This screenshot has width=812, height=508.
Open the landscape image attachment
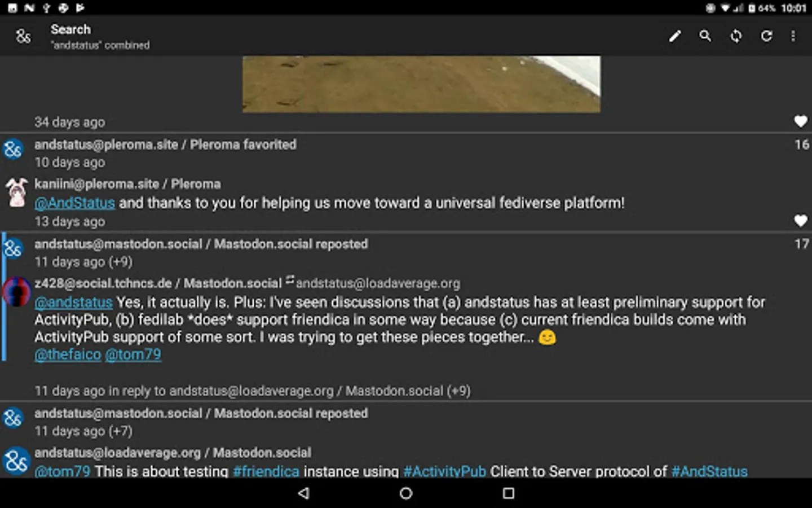421,84
